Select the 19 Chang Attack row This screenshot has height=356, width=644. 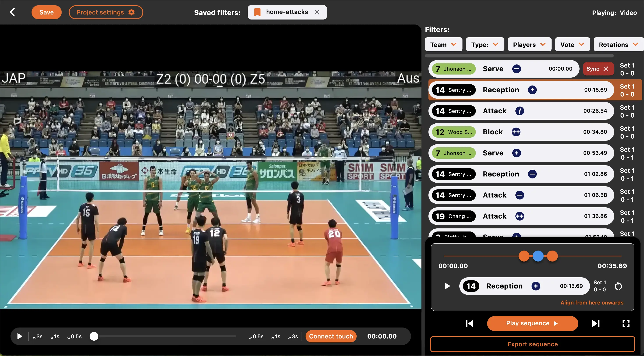pyautogui.click(x=521, y=216)
